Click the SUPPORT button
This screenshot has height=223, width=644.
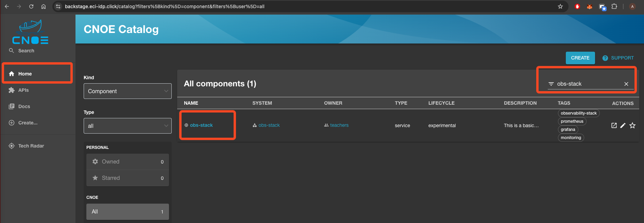pos(618,58)
